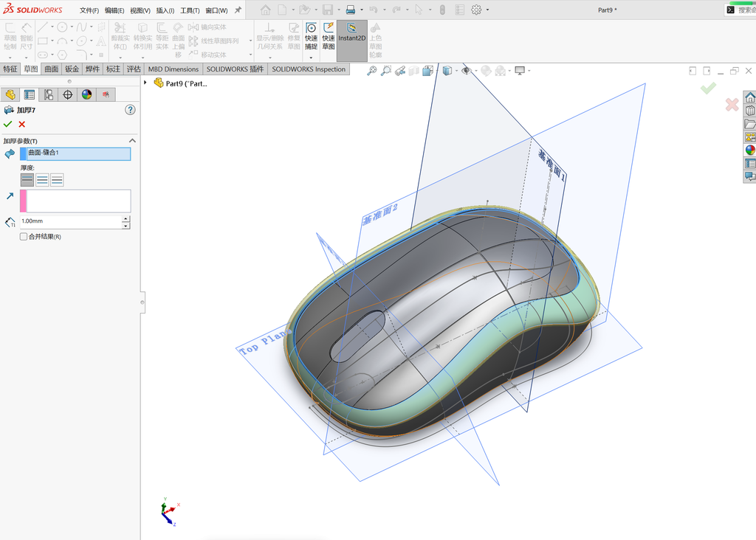
Task: Click the save disk icon
Action: 327,10
